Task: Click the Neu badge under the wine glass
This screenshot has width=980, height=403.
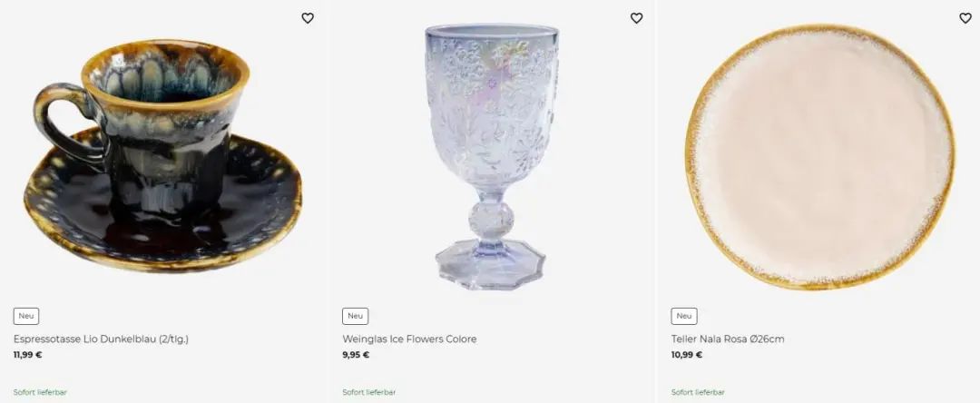Action: [x=355, y=316]
